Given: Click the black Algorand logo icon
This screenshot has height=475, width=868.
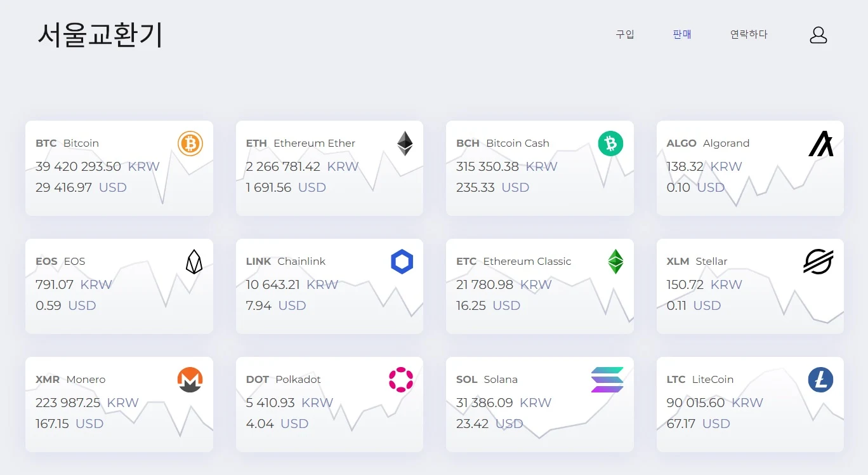Looking at the screenshot, I should [821, 144].
